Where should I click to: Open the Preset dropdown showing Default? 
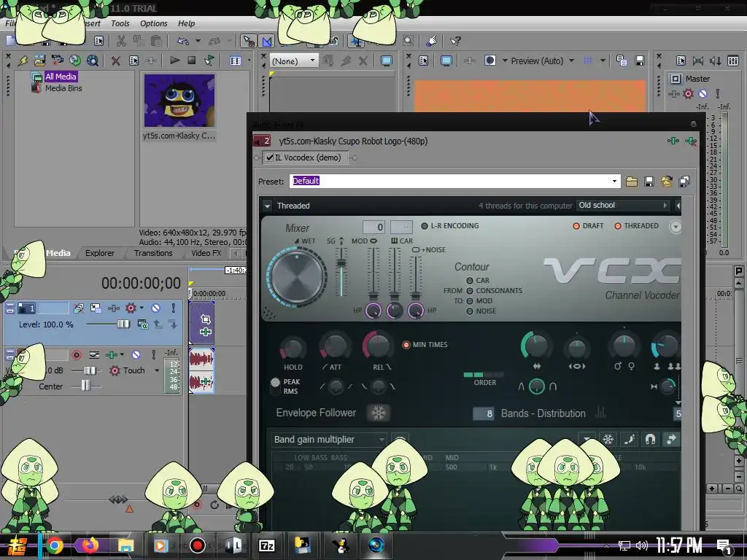pos(614,181)
